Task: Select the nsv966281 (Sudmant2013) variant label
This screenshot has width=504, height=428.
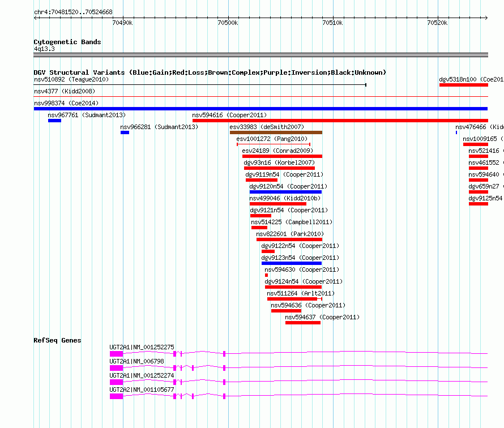Action: pyautogui.click(x=159, y=127)
